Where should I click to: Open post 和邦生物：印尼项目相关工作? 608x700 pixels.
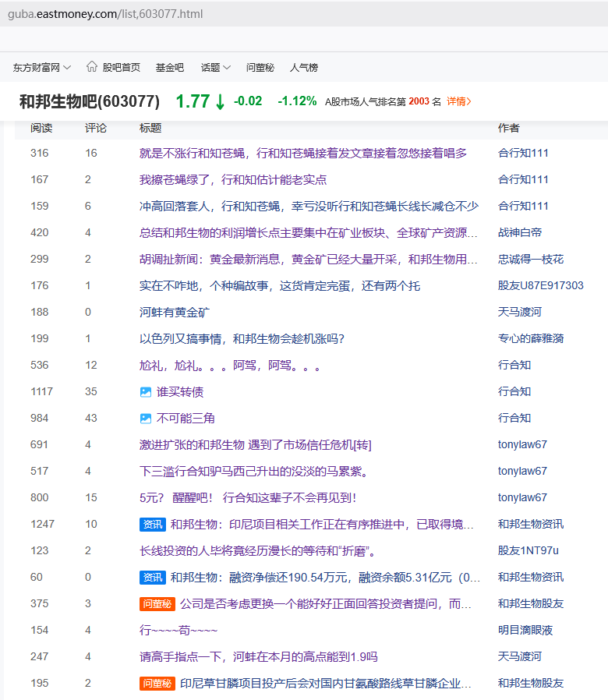322,524
